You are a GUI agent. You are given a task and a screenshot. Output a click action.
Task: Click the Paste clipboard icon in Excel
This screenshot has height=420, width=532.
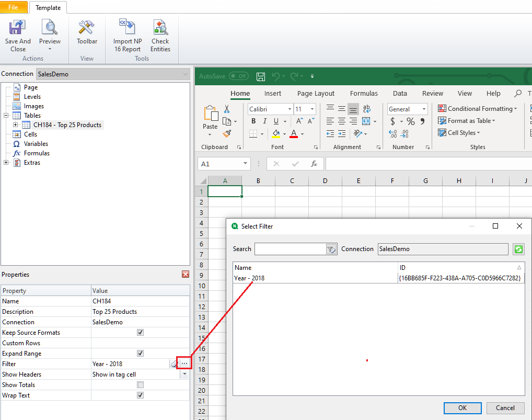pos(210,115)
